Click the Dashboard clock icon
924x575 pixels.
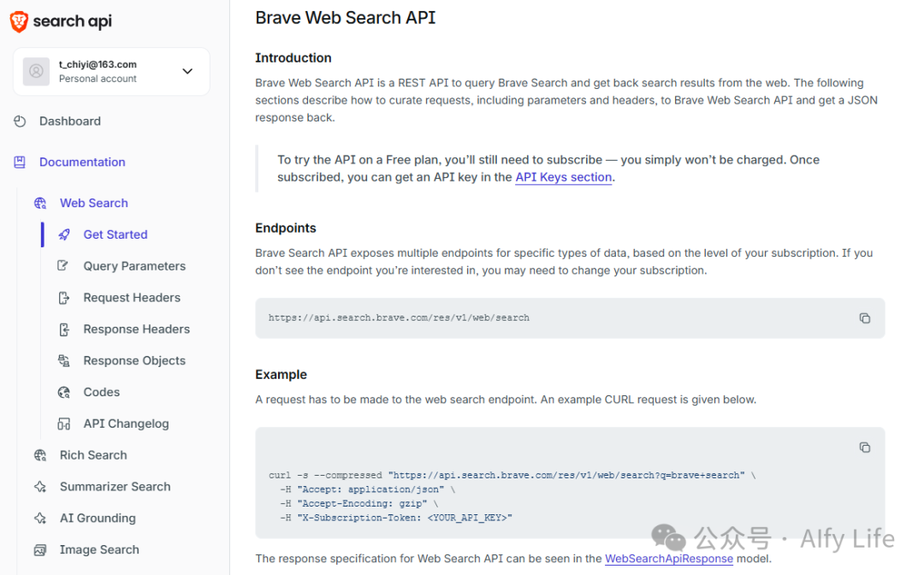pyautogui.click(x=20, y=122)
